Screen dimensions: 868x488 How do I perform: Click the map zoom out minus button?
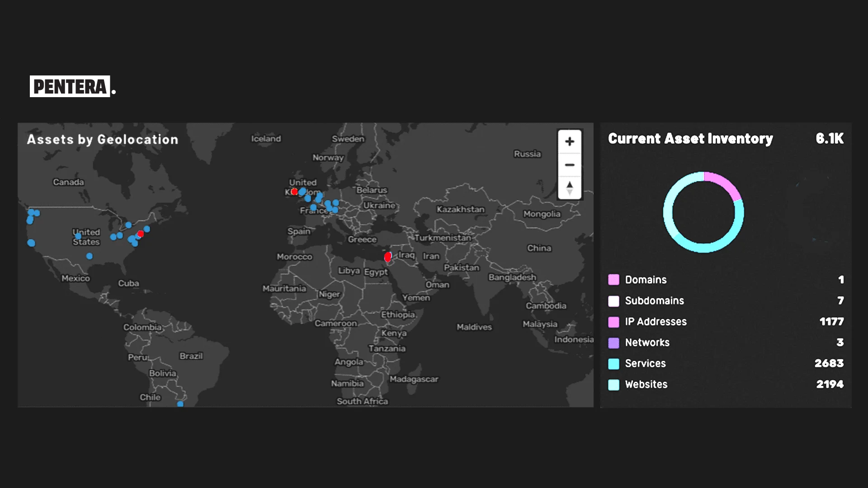click(570, 165)
